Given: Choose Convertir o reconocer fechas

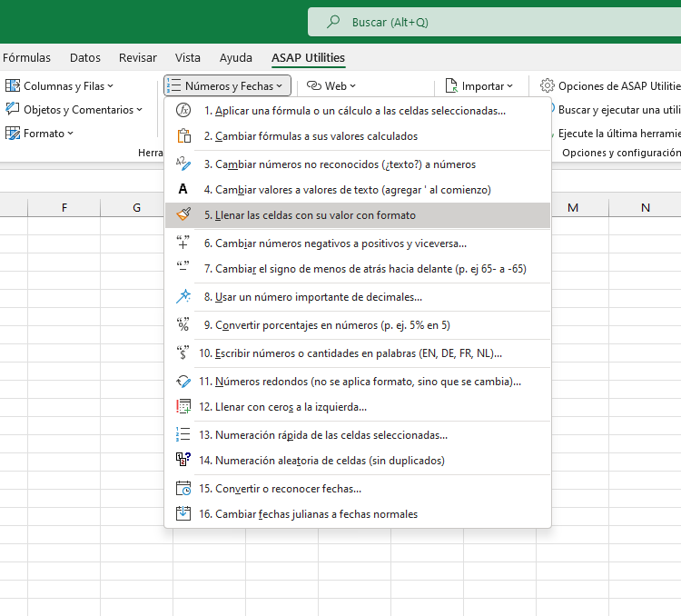Looking at the screenshot, I should coord(358,489).
